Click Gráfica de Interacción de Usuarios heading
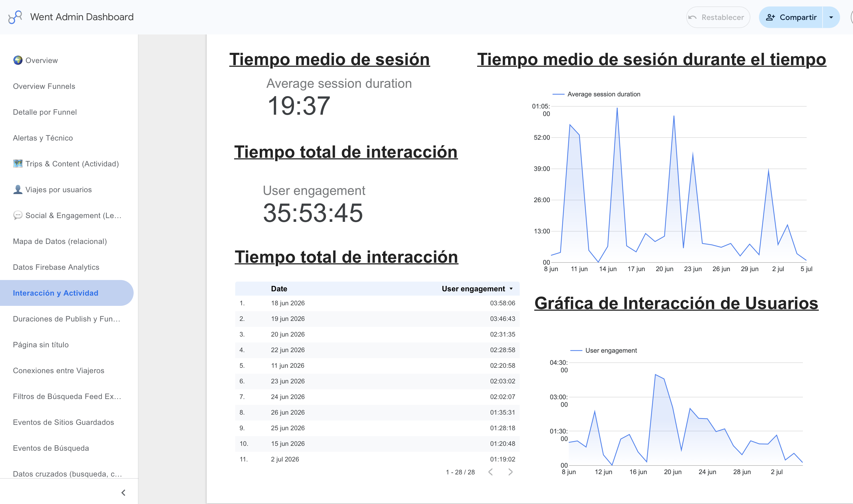Viewport: 853px width, 504px height. [676, 303]
